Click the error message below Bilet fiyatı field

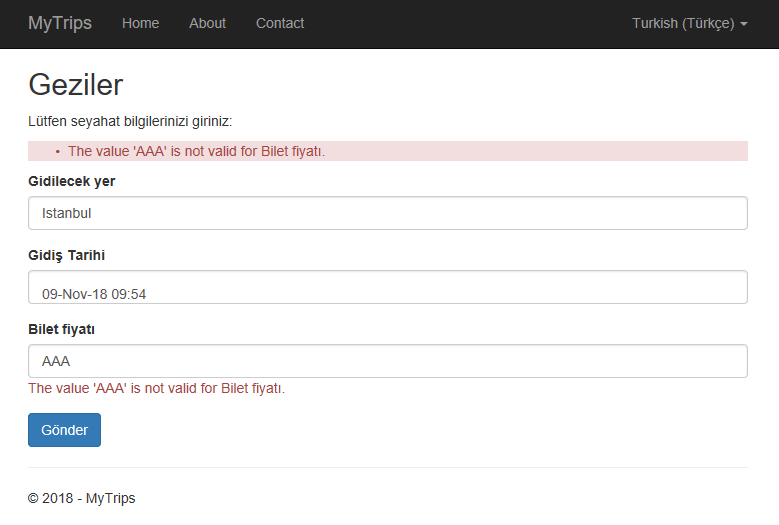point(156,388)
